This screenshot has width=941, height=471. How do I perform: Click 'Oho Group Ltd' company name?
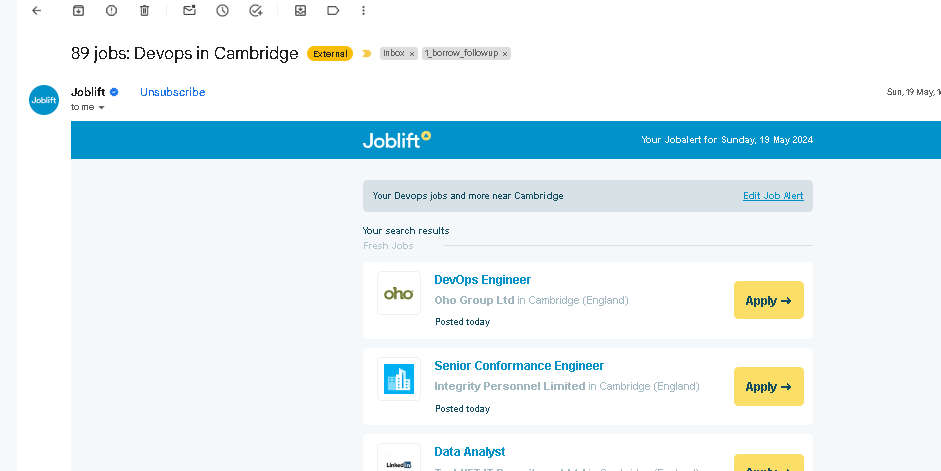tap(474, 300)
